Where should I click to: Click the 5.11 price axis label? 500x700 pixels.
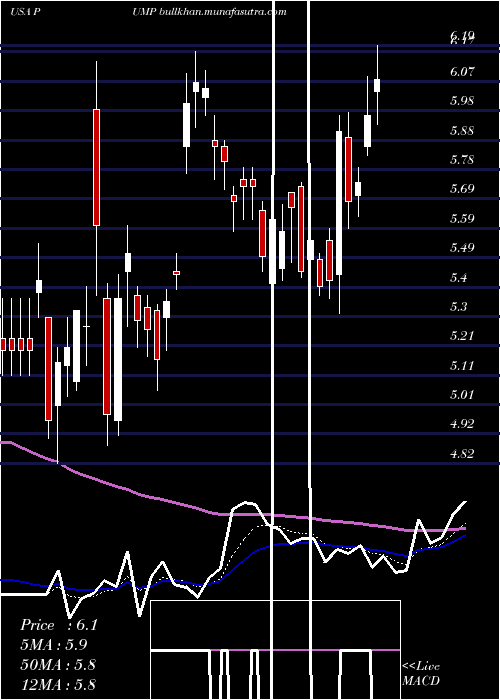click(462, 366)
